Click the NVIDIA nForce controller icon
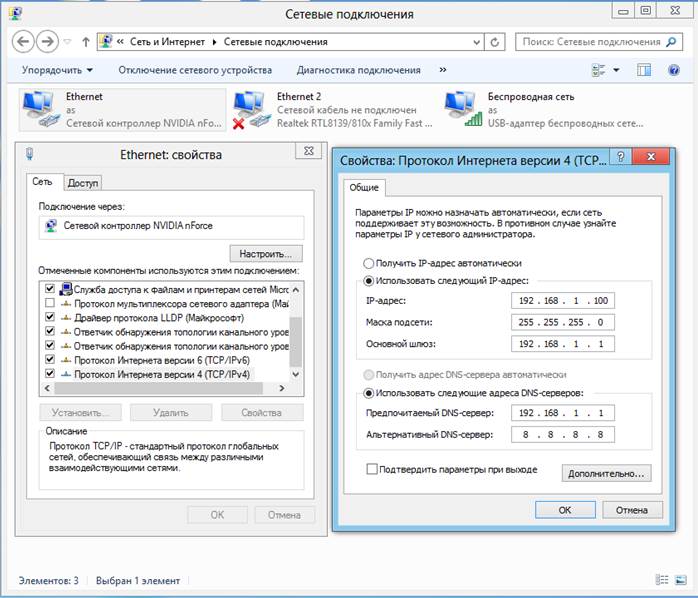Image resolution: width=698 pixels, height=598 pixels. 51,226
